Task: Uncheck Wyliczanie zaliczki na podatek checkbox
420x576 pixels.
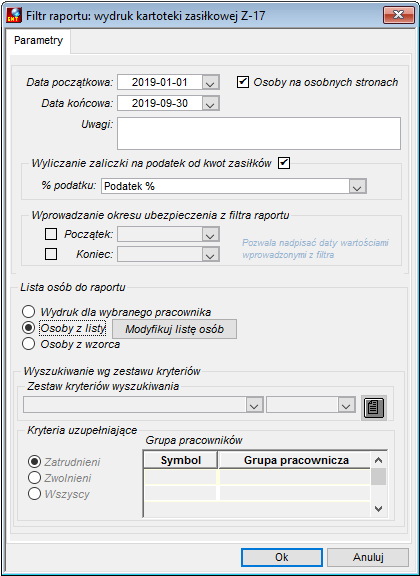Action: [284, 163]
